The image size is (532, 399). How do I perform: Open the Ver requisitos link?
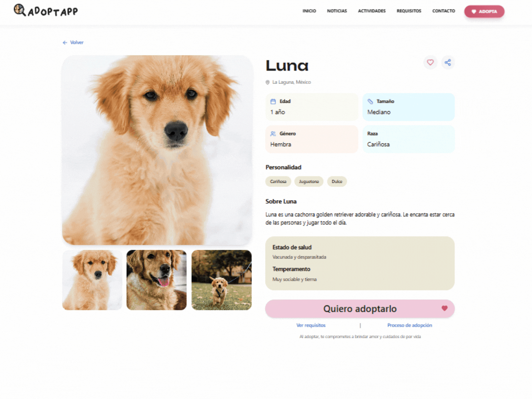click(x=311, y=325)
